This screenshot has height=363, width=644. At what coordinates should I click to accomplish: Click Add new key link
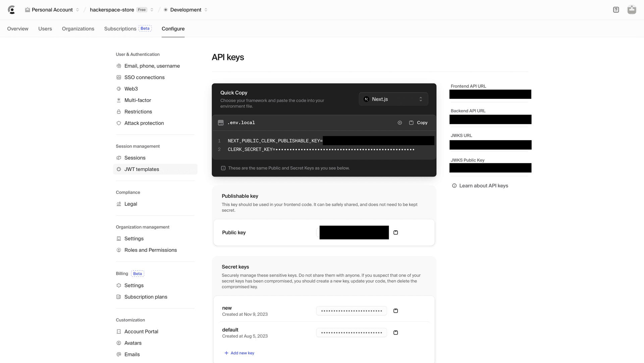239,353
